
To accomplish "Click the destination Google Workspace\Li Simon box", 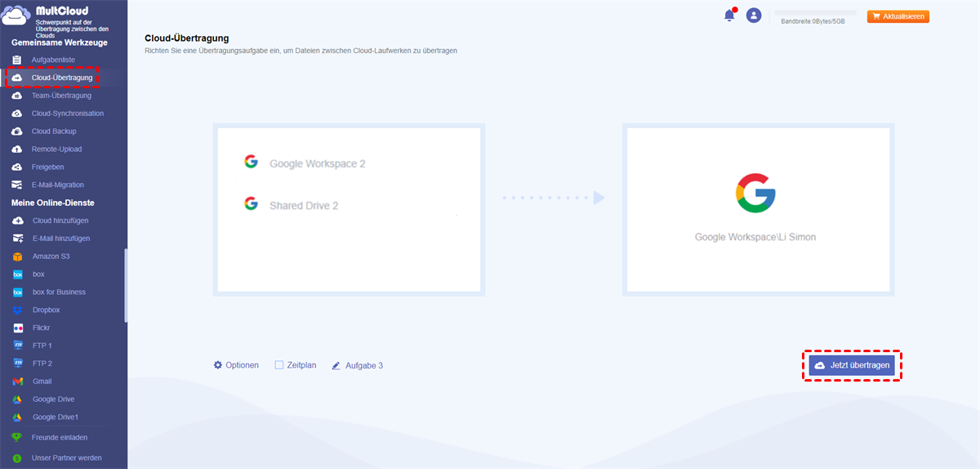I will tap(758, 209).
